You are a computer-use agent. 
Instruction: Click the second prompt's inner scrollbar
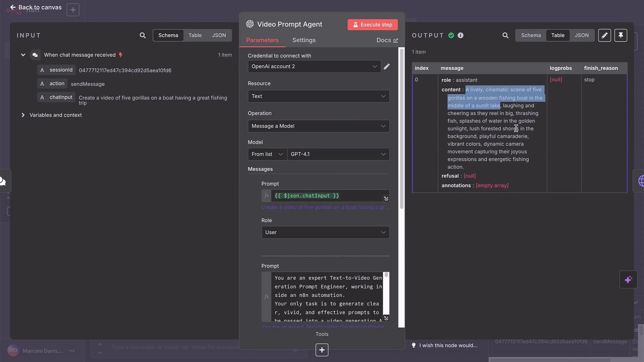386,275
